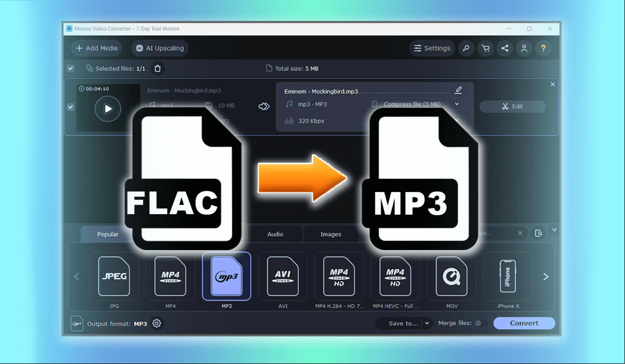
Task: Click the Edit scissors button
Action: (513, 106)
